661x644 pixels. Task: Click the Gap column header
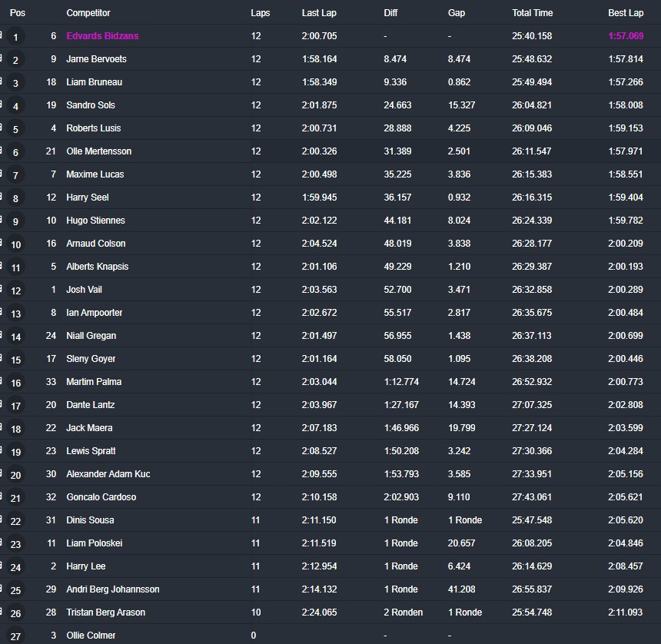pyautogui.click(x=457, y=13)
